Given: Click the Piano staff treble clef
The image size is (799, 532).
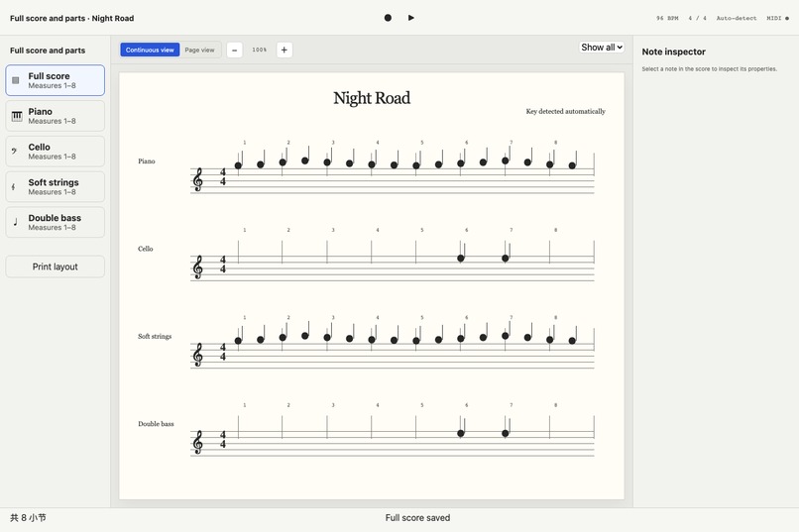Looking at the screenshot, I should click(197, 179).
